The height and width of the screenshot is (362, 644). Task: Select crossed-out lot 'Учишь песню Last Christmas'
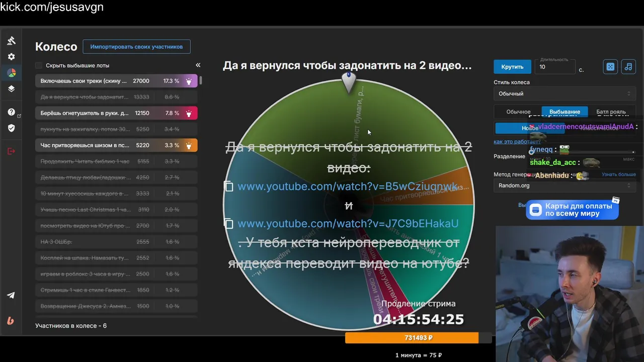tap(116, 210)
